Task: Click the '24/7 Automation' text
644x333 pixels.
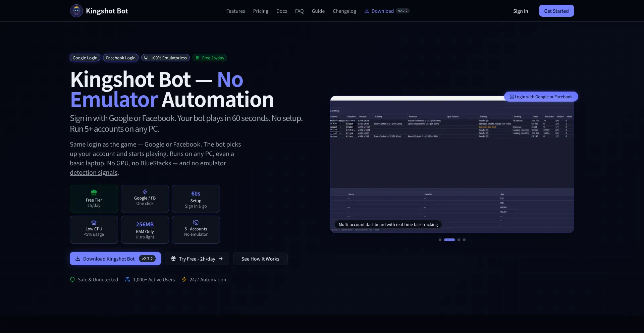Action: pyautogui.click(x=208, y=279)
